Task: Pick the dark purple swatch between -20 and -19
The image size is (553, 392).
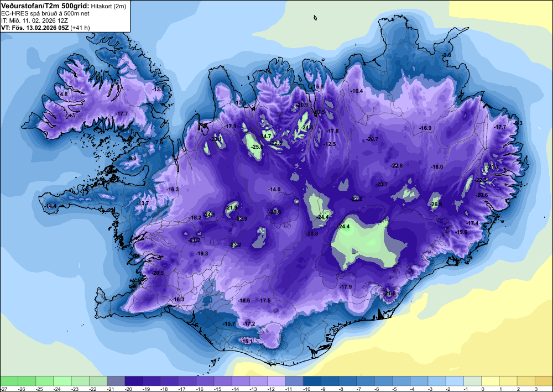Action: 134,381
